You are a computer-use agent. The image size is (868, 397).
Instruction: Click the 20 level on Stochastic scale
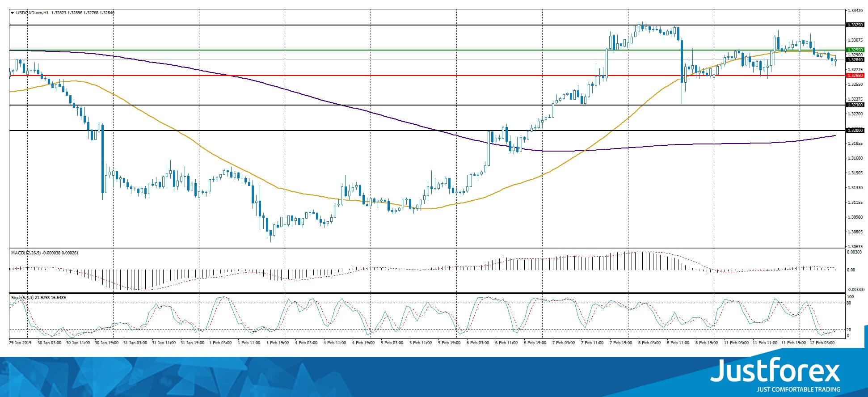tap(849, 330)
